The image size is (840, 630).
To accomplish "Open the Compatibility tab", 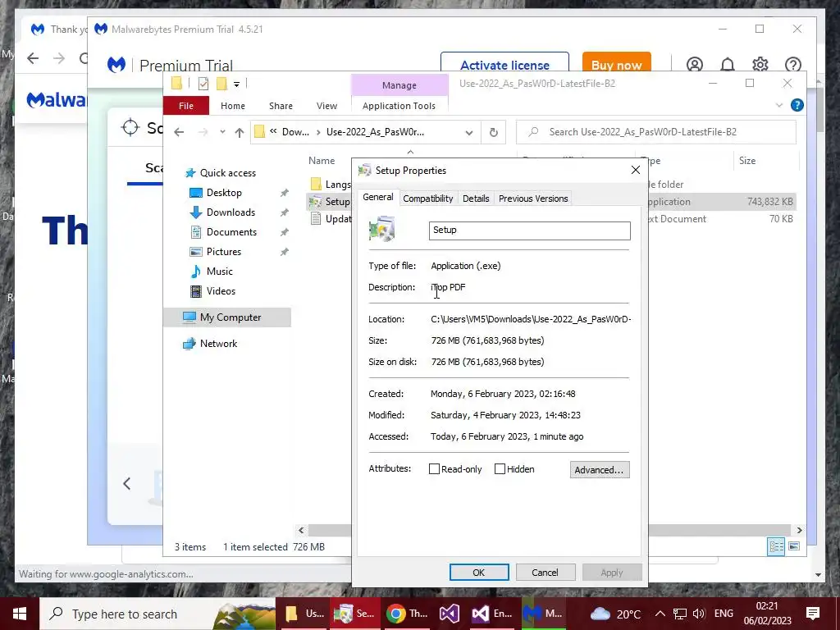I will coord(427,199).
